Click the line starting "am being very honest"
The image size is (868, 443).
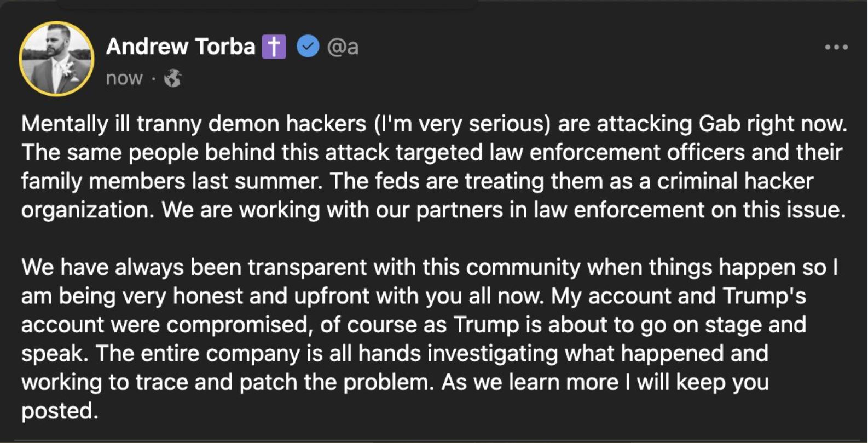(413, 296)
